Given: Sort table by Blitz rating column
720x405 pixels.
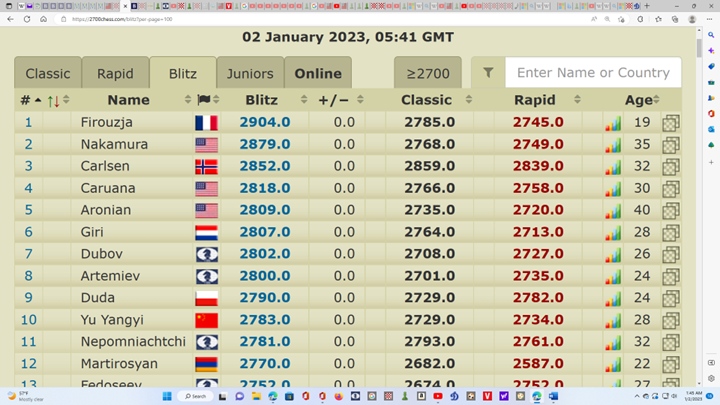Looking at the screenshot, I should [262, 100].
